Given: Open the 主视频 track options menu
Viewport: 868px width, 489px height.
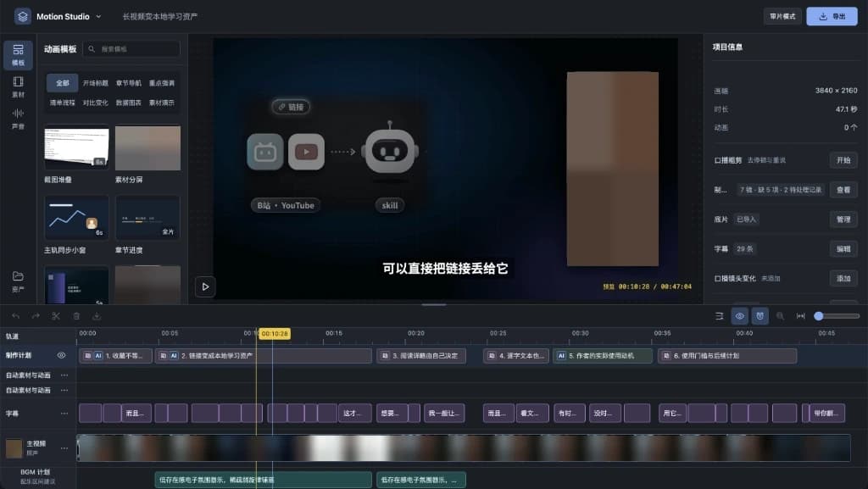Looking at the screenshot, I should (x=64, y=448).
